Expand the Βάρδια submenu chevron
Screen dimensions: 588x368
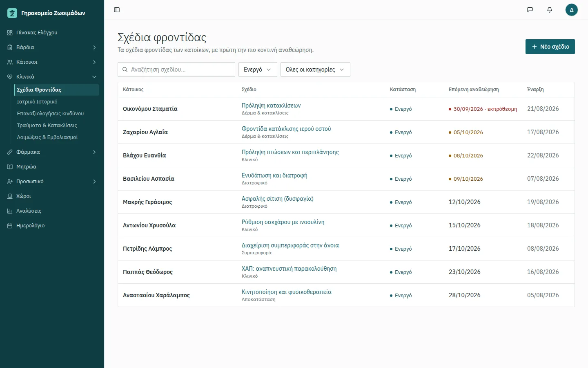click(94, 47)
